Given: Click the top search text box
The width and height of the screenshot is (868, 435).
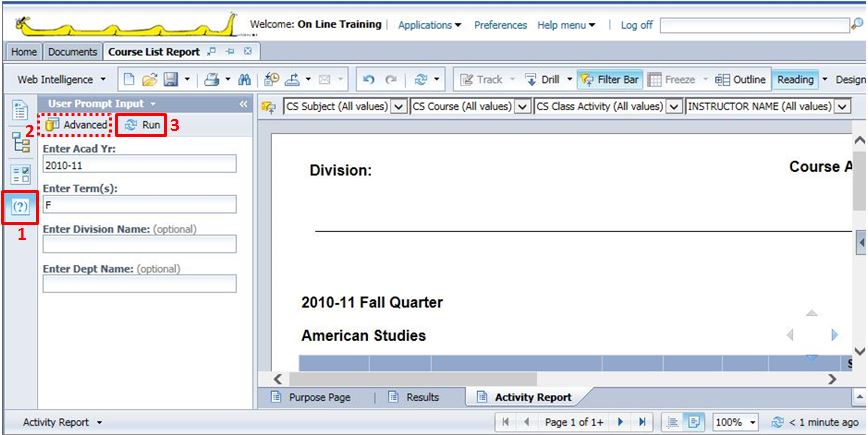Looking at the screenshot, I should coord(755,24).
